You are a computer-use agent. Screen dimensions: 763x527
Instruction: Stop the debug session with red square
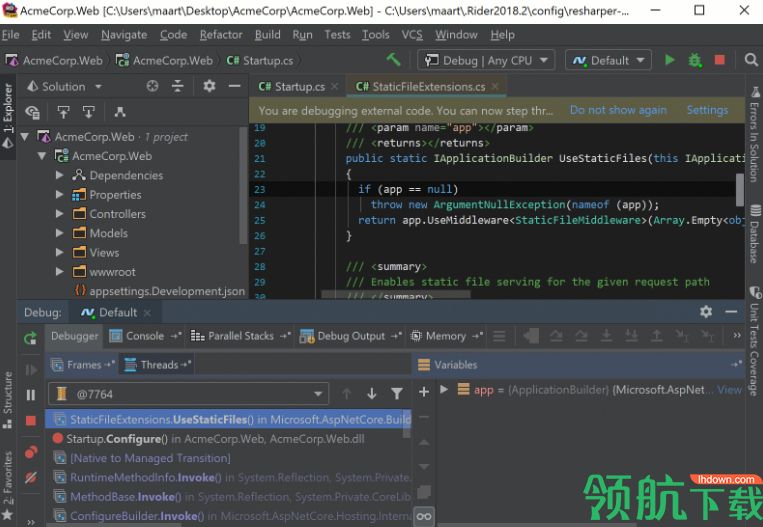[31, 420]
